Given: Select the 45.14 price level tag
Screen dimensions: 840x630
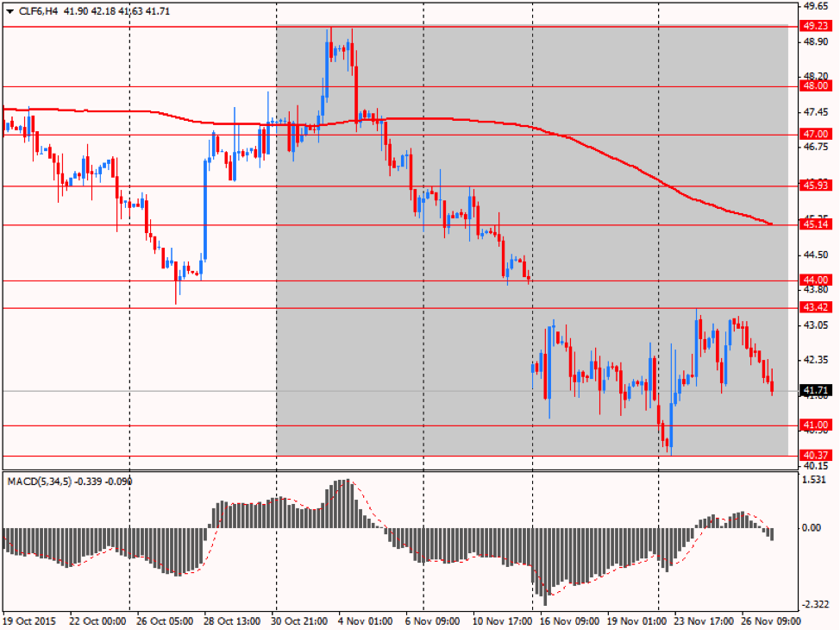Looking at the screenshot, I should click(815, 224).
